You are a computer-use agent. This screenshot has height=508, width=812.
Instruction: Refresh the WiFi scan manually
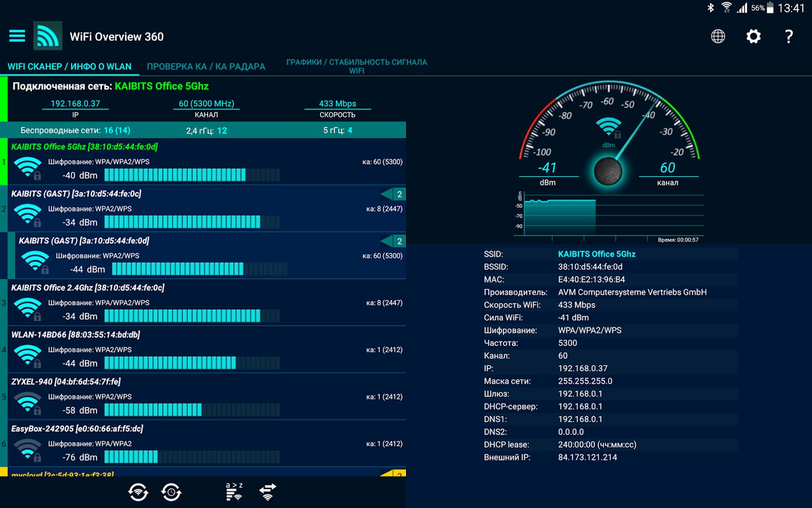tap(138, 492)
